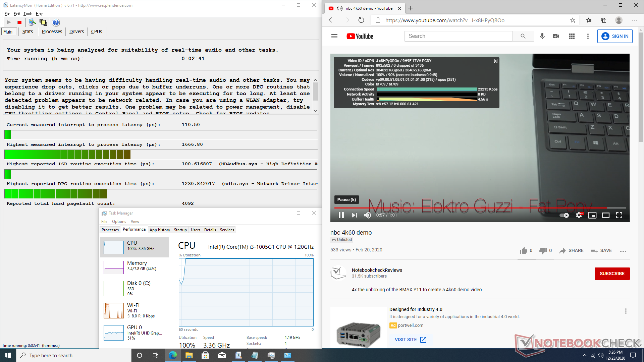Pause the YouTube video
This screenshot has height=362, width=644.
341,215
